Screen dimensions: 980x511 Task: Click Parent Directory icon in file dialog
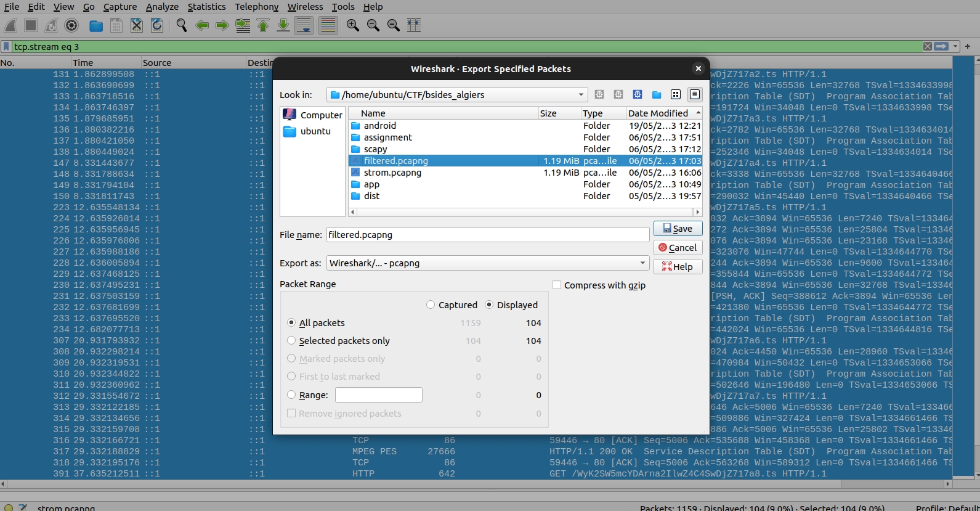(x=638, y=94)
